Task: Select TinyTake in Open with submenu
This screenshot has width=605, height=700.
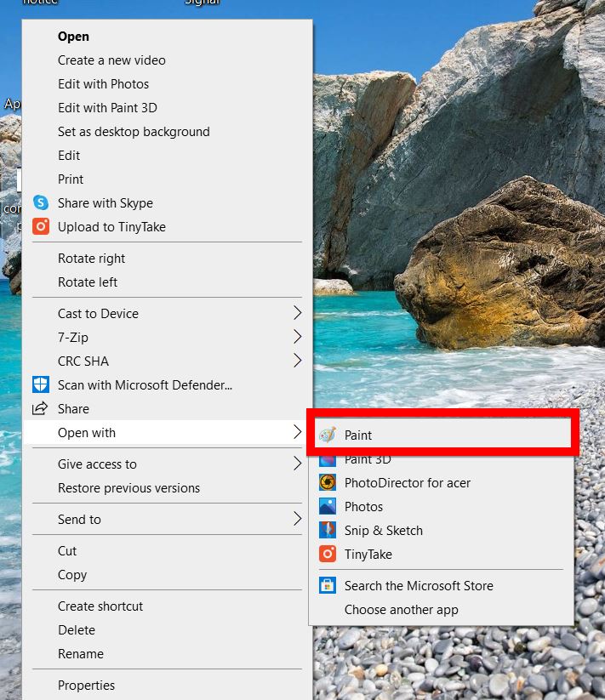Action: coord(441,554)
